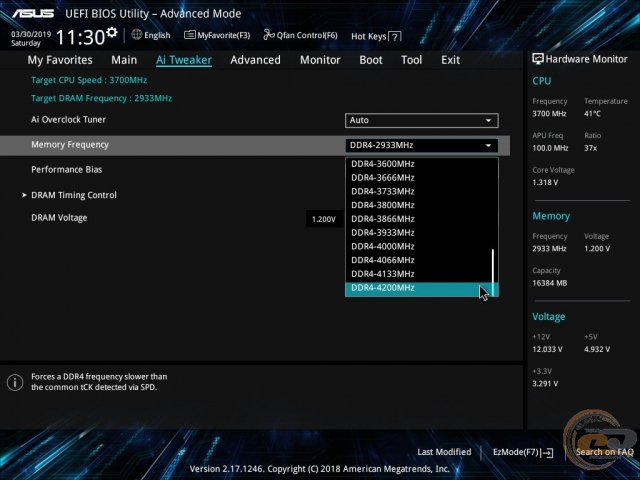Click Search on FAQ
This screenshot has height=480, width=640.
604,452
